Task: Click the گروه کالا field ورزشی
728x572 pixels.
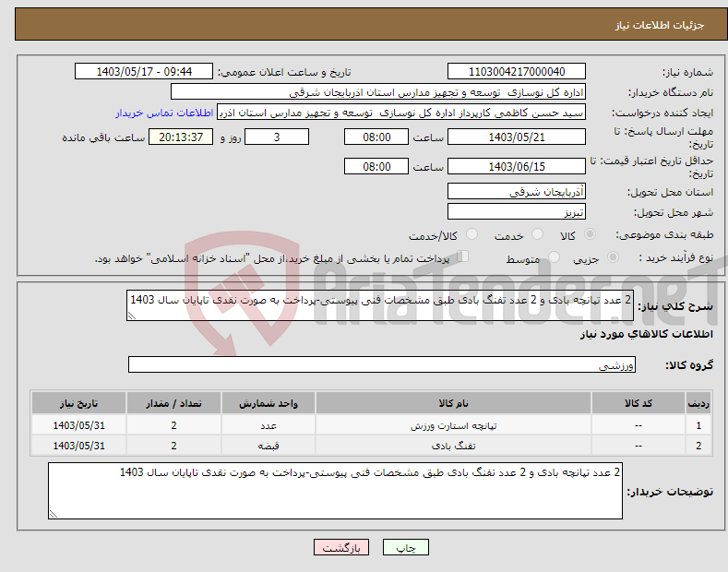Action: (x=382, y=365)
